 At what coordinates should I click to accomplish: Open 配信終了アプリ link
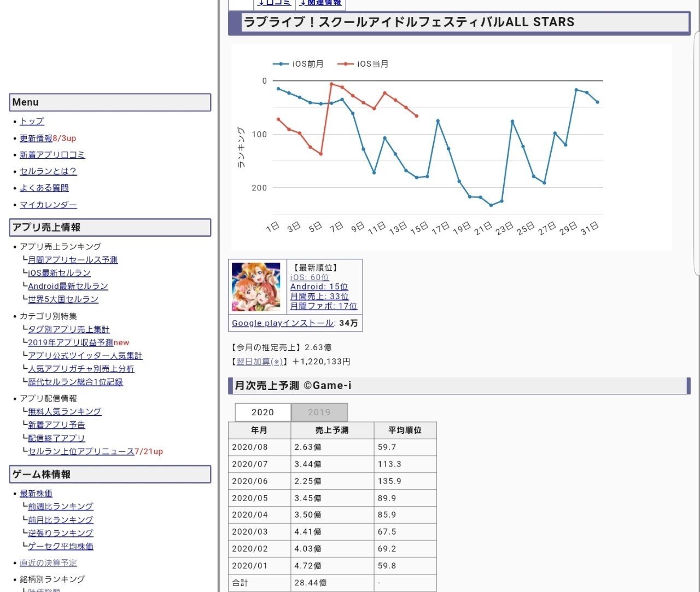tap(56, 438)
